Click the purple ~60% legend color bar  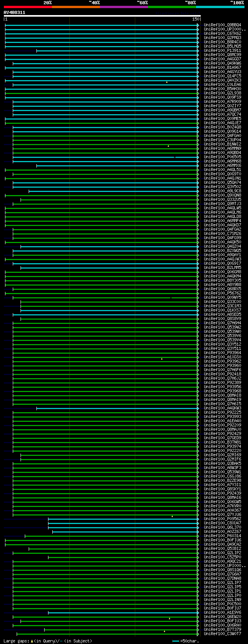tap(124, 7)
